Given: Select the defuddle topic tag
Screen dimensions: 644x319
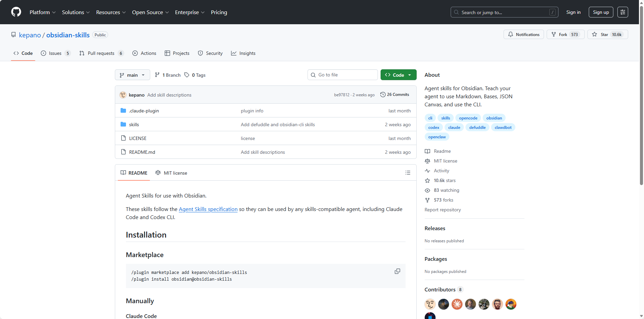Looking at the screenshot, I should pyautogui.click(x=477, y=128).
